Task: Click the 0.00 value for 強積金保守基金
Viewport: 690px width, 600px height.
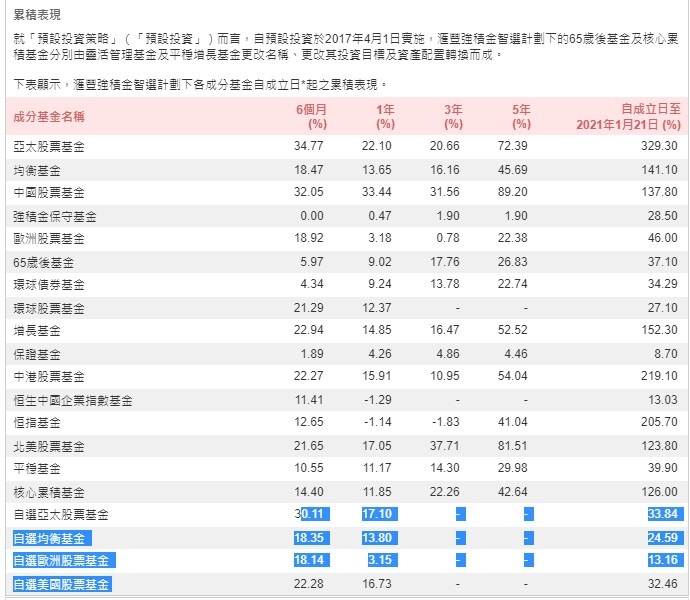Action: click(312, 216)
